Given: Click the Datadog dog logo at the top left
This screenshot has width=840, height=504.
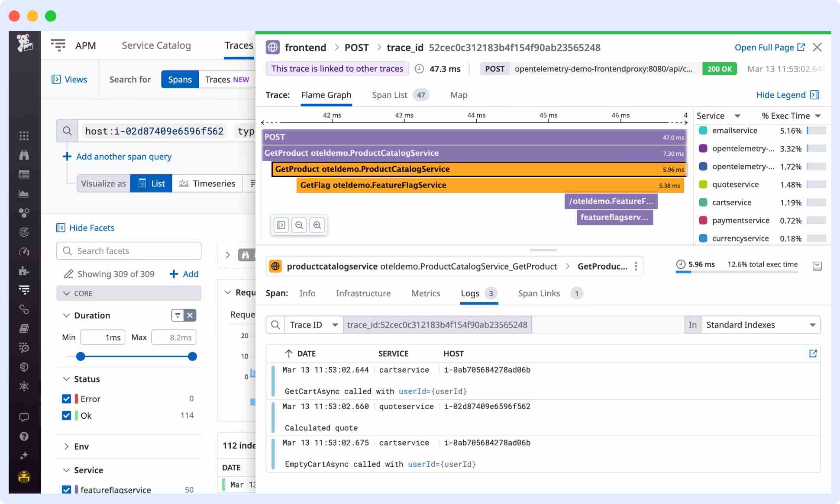Looking at the screenshot, I should pos(25,42).
